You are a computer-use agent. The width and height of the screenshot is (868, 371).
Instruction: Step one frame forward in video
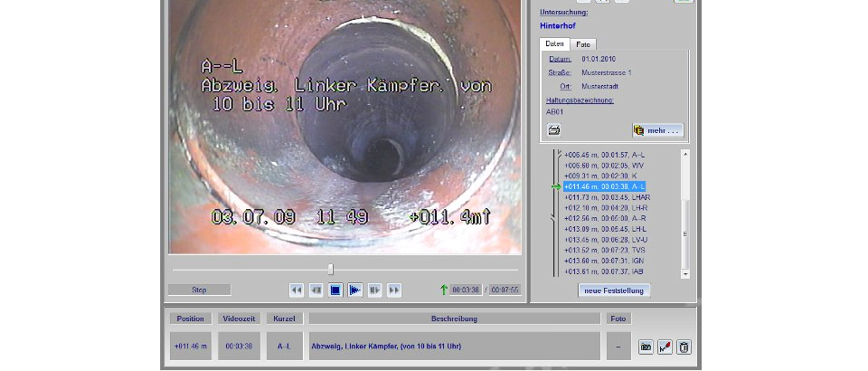pos(374,290)
